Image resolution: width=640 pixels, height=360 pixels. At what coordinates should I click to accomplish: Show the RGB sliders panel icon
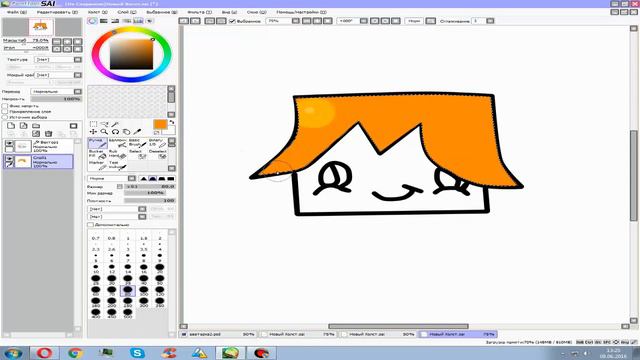pyautogui.click(x=104, y=21)
